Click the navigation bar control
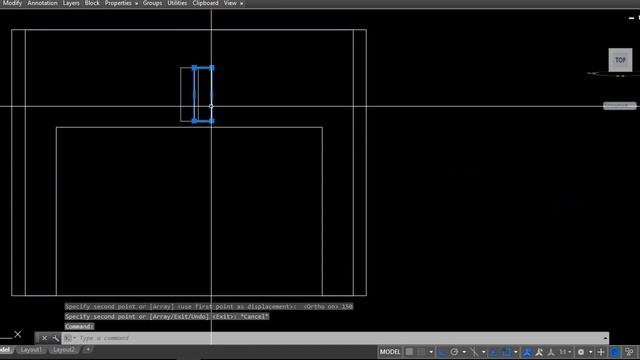The image size is (640, 360). click(620, 106)
